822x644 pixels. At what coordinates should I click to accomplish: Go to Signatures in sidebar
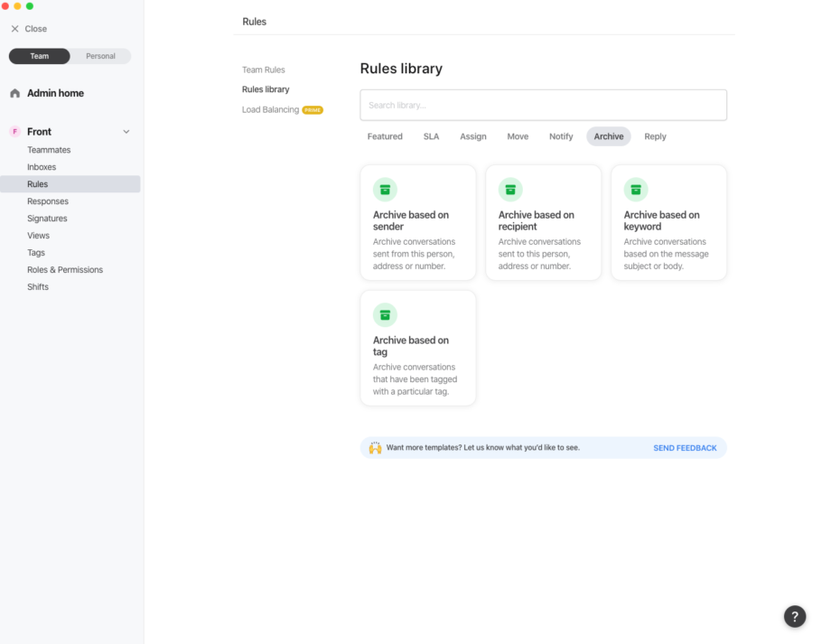tap(47, 219)
